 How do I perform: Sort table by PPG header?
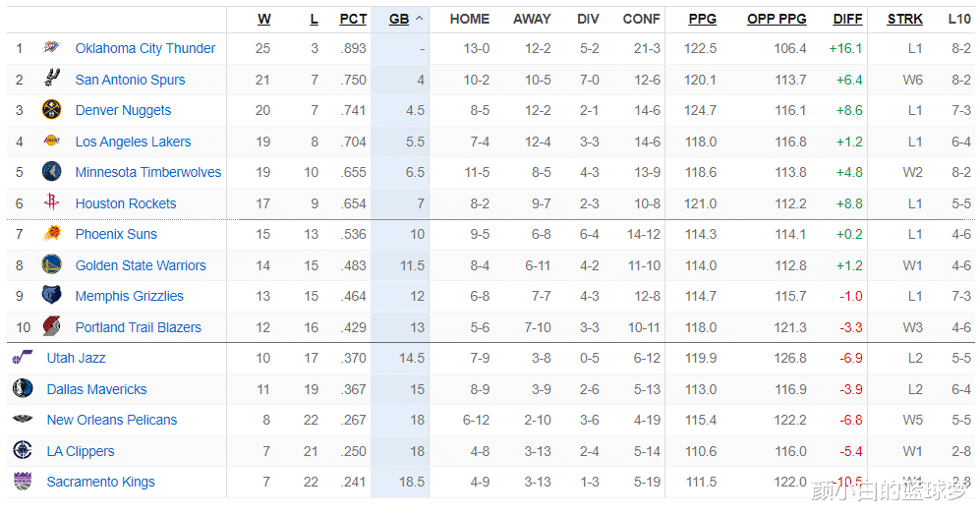[x=702, y=19]
